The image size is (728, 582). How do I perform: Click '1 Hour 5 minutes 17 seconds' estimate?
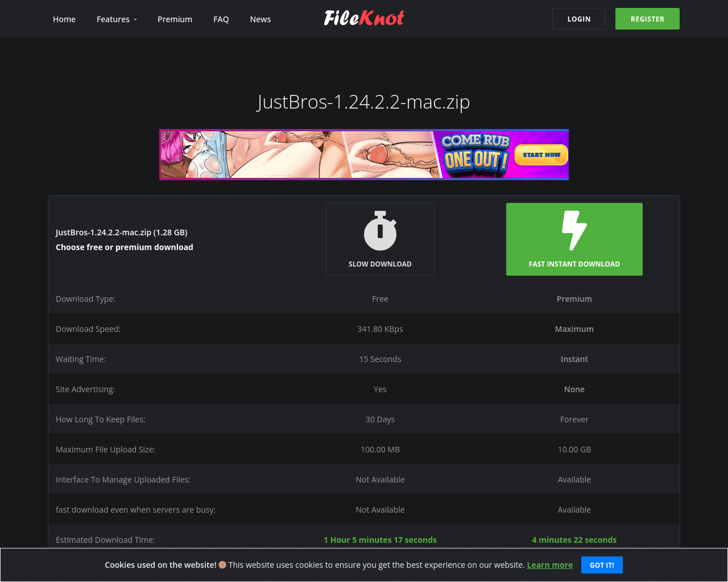(380, 540)
